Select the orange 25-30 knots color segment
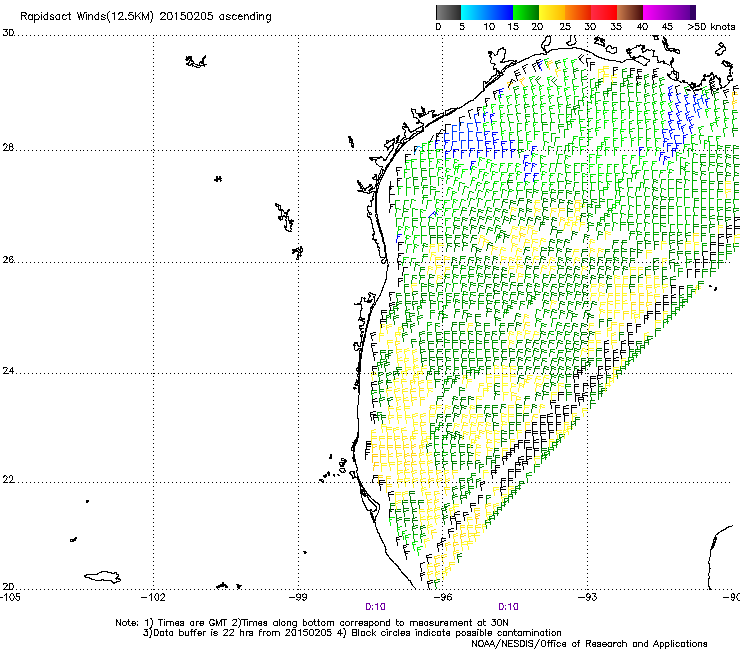 (578, 12)
